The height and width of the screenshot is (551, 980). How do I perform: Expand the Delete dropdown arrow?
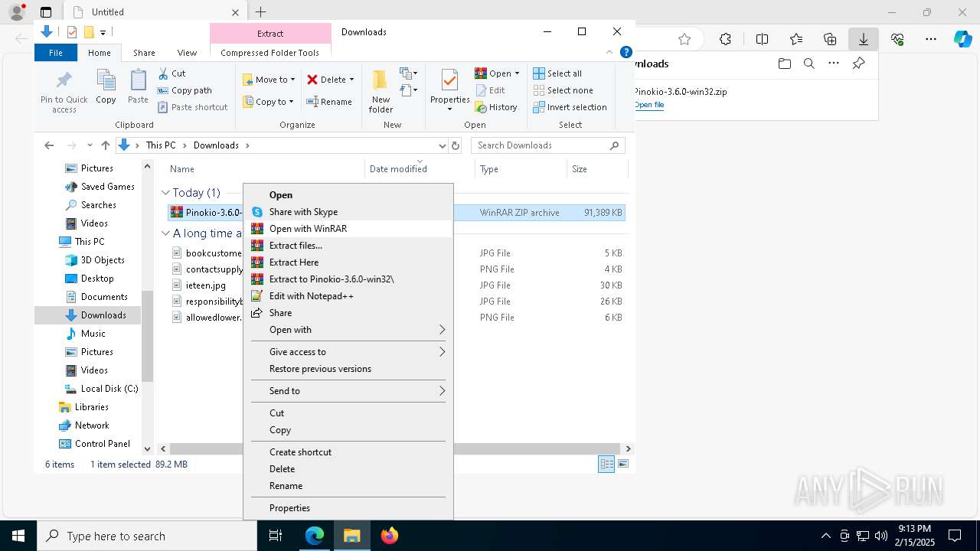click(x=351, y=80)
